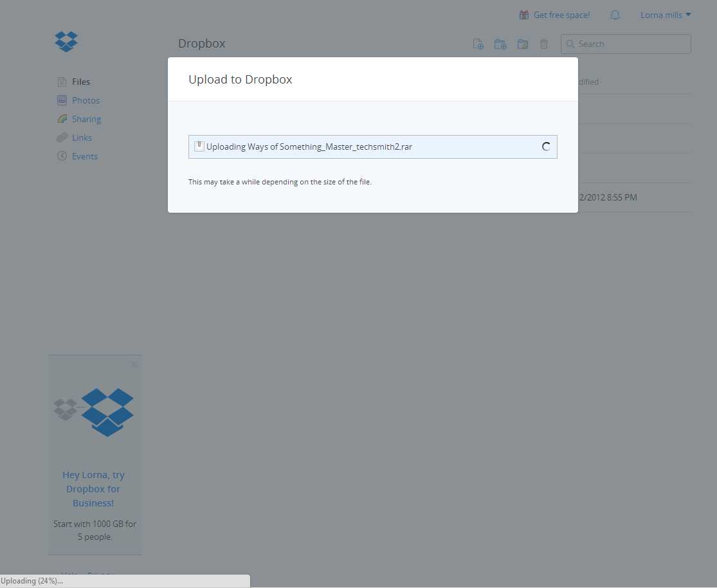Open the Events section
Screen dimensions: 717x588
point(85,156)
